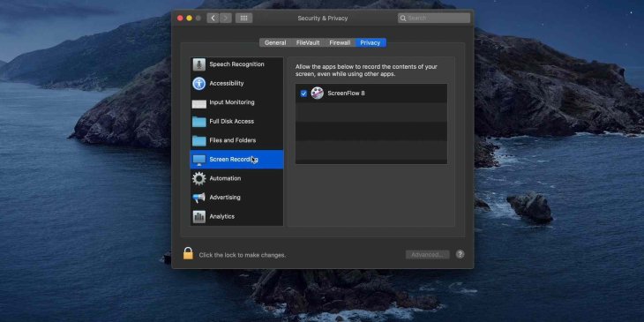Click the padlock to unlock changes
The height and width of the screenshot is (322, 644).
(188, 253)
